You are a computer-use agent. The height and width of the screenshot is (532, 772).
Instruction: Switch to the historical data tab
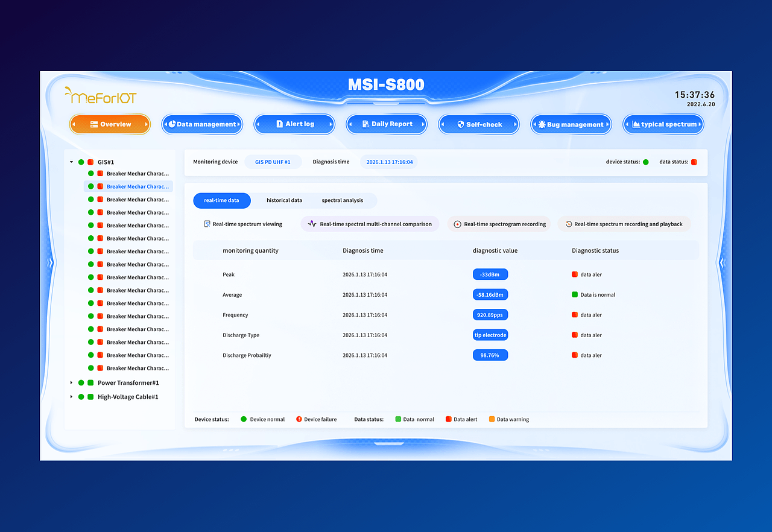point(284,200)
